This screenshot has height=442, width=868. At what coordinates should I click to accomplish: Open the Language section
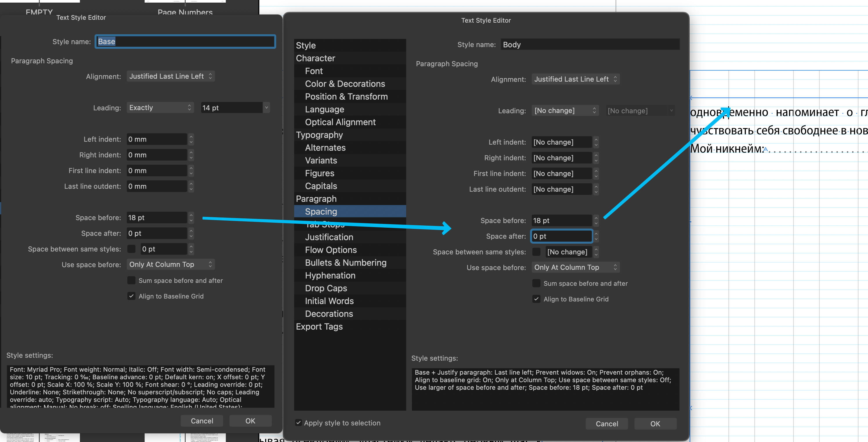[350, 109]
